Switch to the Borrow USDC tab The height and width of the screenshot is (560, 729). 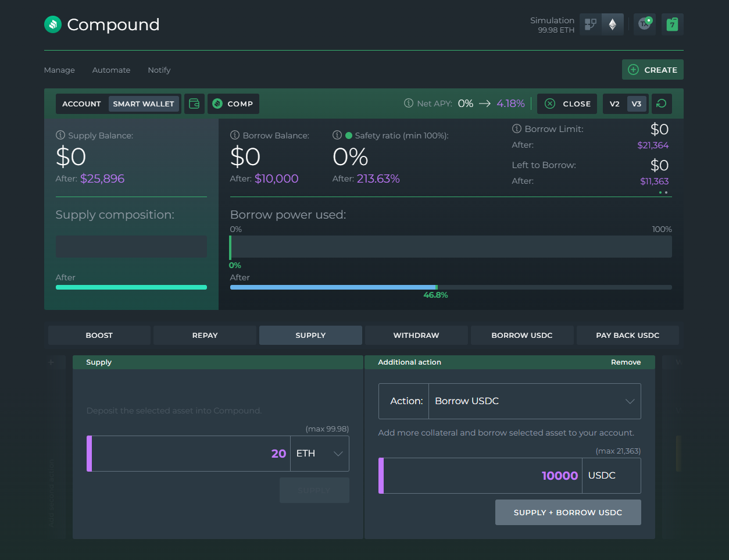point(522,335)
